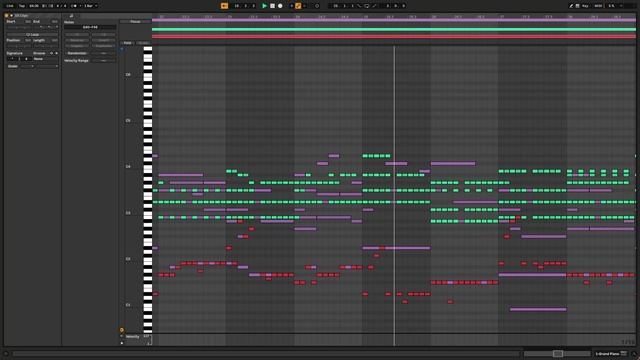Toggle the Scale mode button
This screenshot has width=640, height=360.
tap(13, 66)
